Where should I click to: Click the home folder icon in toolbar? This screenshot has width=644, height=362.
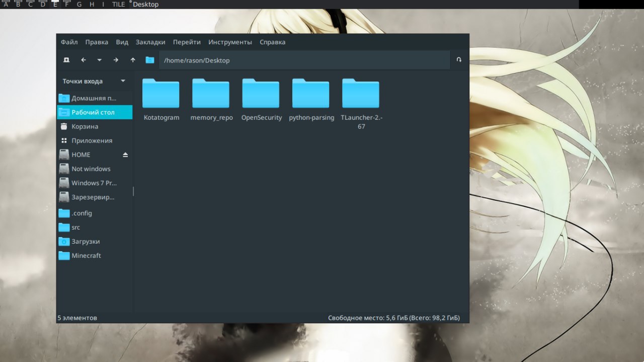(150, 60)
